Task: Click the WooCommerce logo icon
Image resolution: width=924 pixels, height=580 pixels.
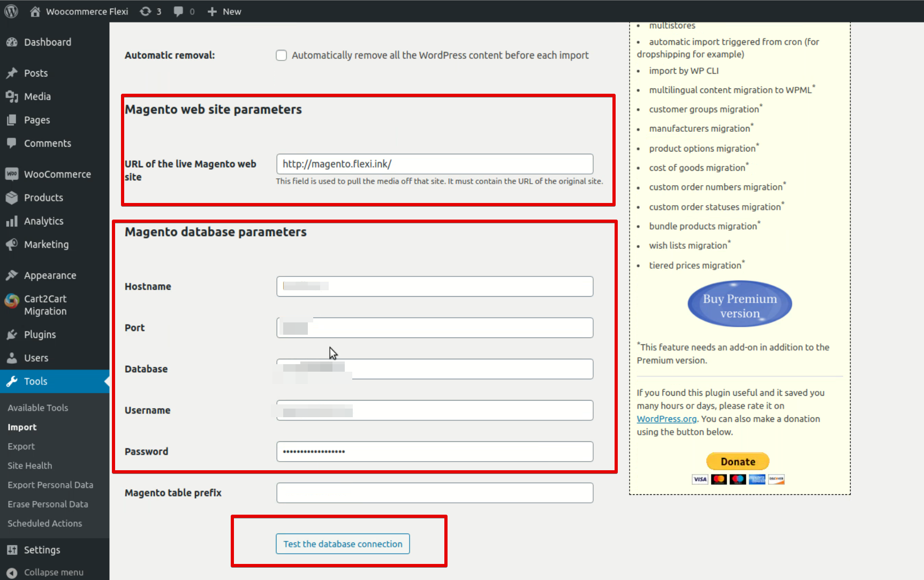Action: coord(12,174)
